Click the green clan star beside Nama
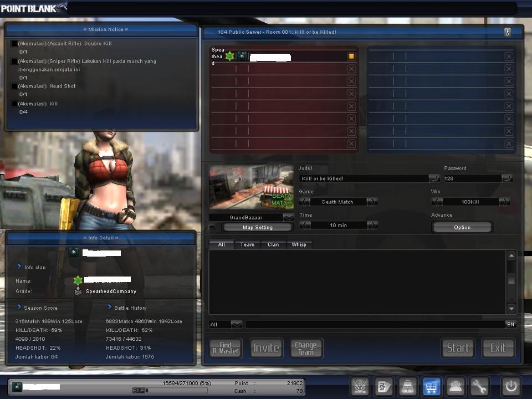Image resolution: width=532 pixels, height=399 pixels. [78, 280]
